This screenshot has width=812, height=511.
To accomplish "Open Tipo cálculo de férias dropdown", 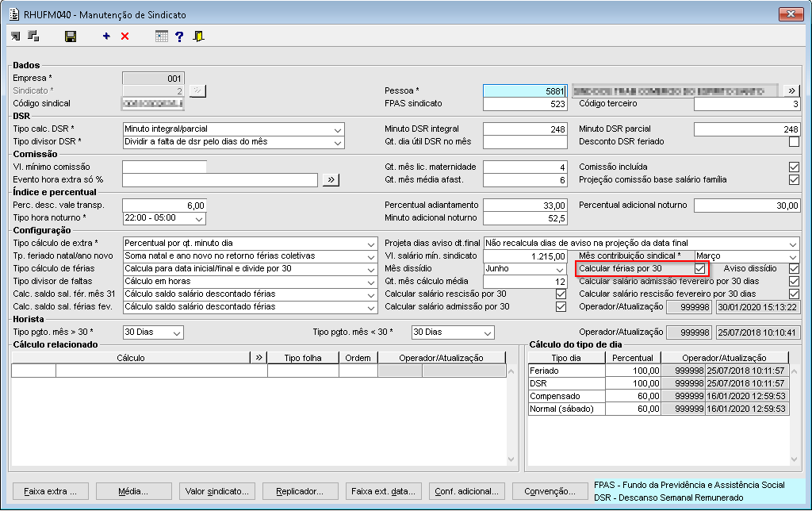I will click(371, 269).
